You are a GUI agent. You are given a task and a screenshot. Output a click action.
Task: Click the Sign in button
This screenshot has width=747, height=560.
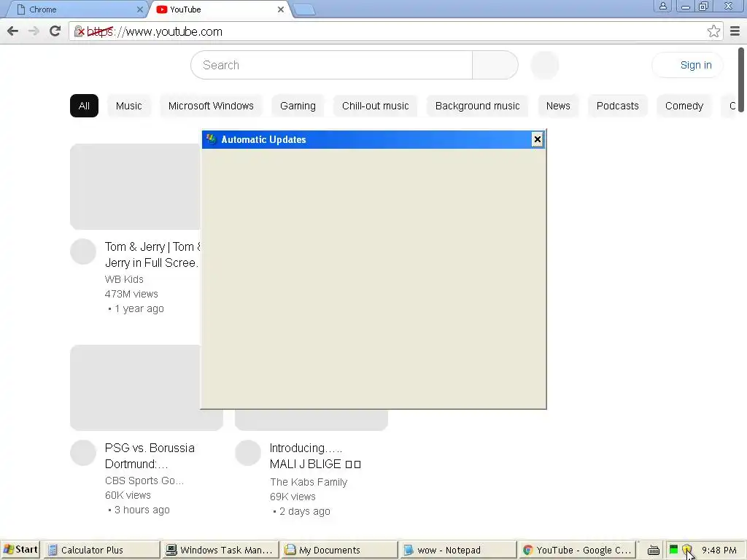click(687, 65)
